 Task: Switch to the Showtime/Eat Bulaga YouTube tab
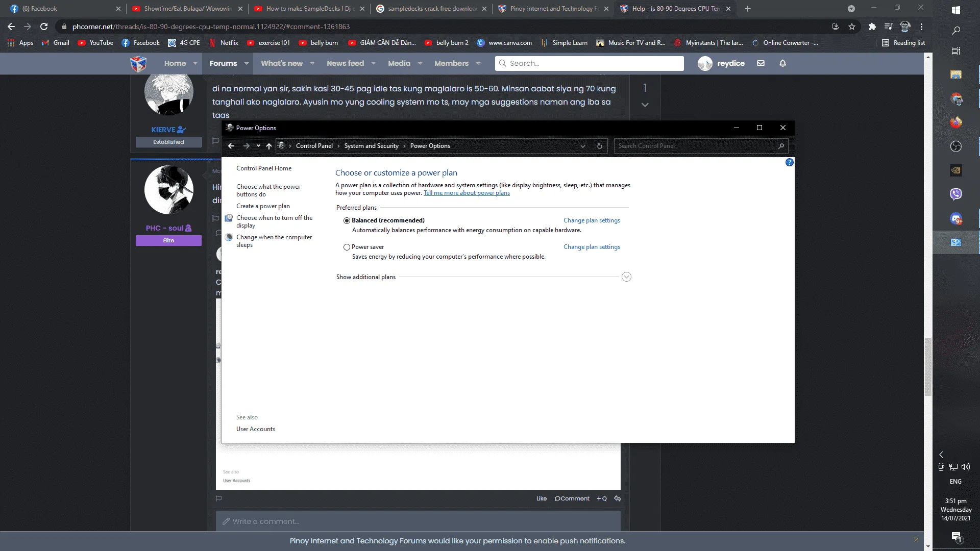(187, 9)
